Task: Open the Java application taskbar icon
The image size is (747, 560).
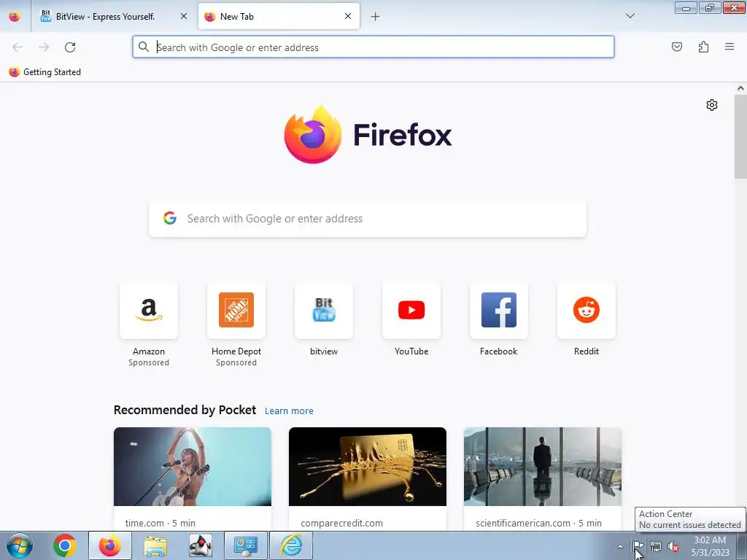Action: [201, 545]
